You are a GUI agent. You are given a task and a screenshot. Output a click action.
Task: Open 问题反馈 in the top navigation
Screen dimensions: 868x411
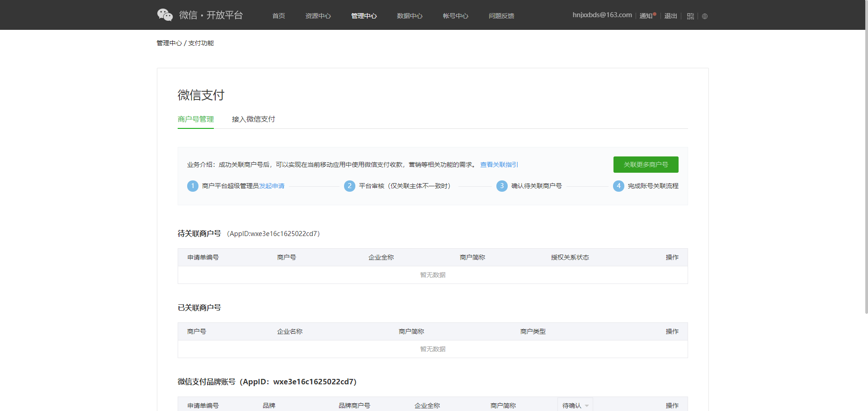501,16
